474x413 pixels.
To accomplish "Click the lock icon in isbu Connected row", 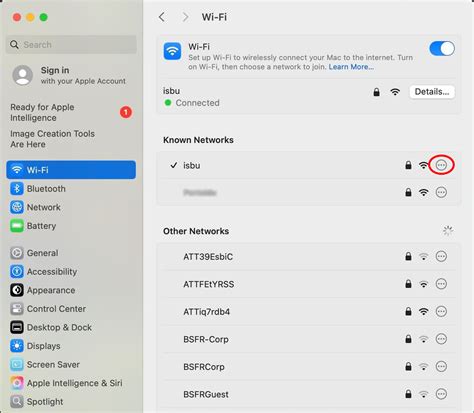I will (x=377, y=92).
